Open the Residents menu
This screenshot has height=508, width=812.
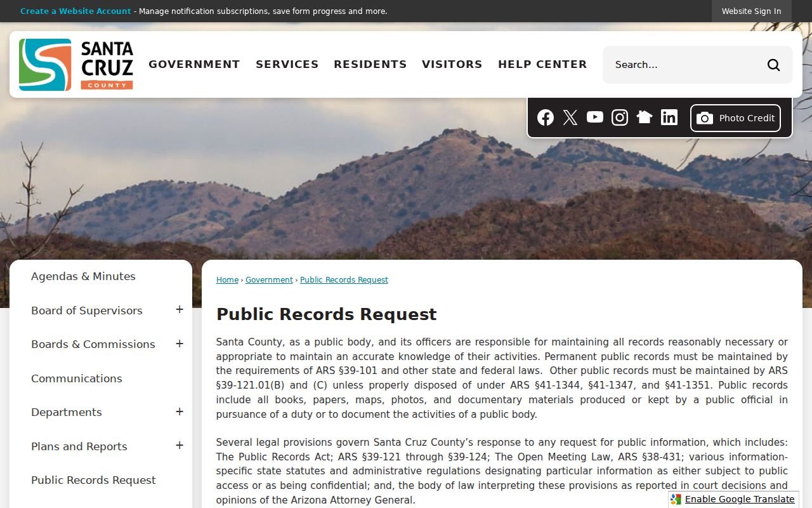pos(370,64)
